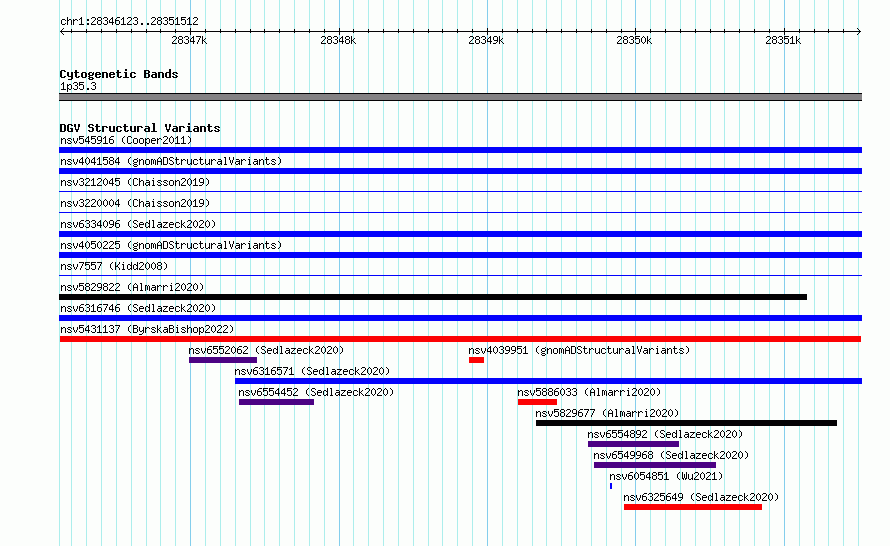This screenshot has width=890, height=546.
Task: Click the blue bar under nsv4041584
Action: click(x=460, y=171)
